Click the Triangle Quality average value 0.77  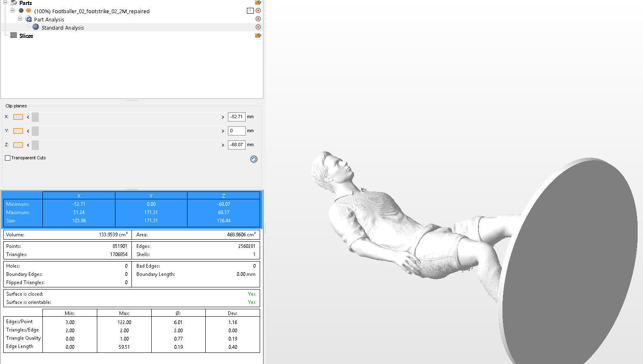pos(178,339)
